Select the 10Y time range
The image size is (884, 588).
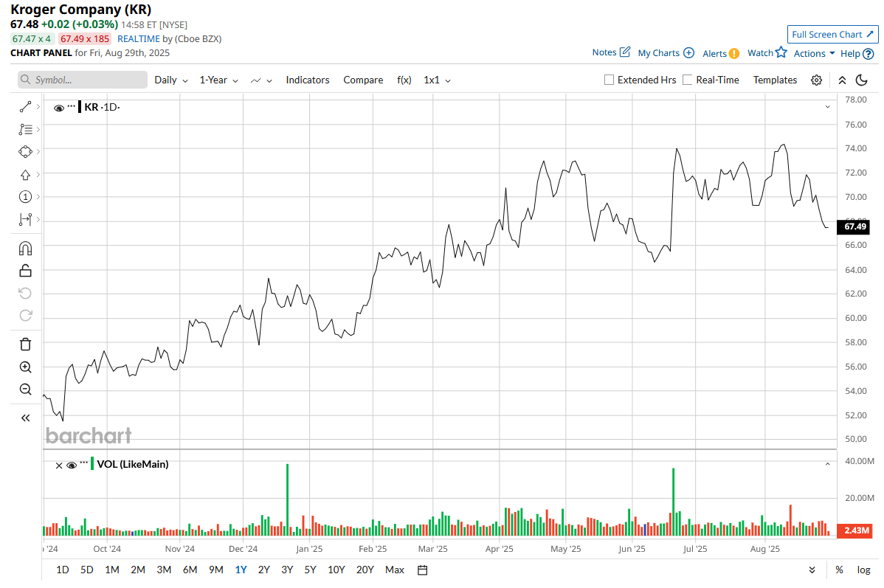336,570
